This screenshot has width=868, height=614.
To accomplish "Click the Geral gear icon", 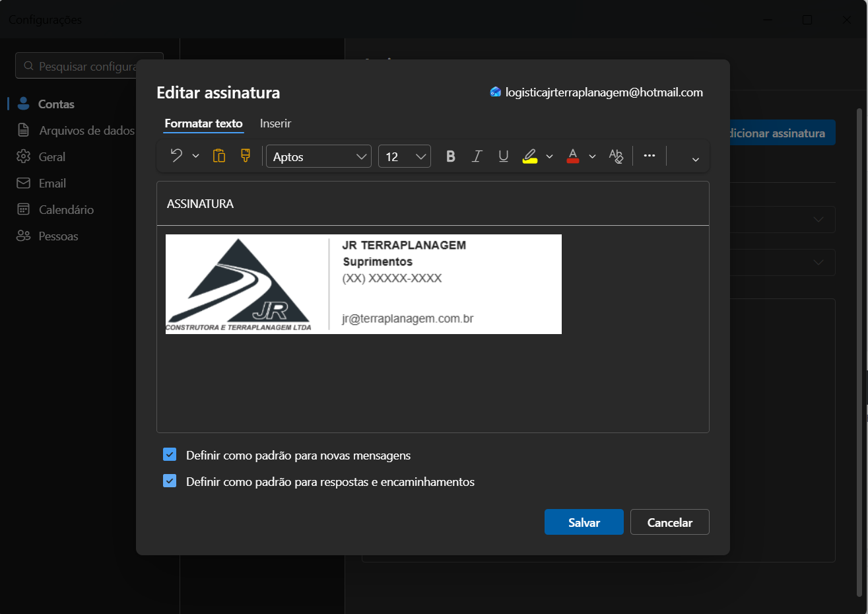I will pyautogui.click(x=24, y=156).
